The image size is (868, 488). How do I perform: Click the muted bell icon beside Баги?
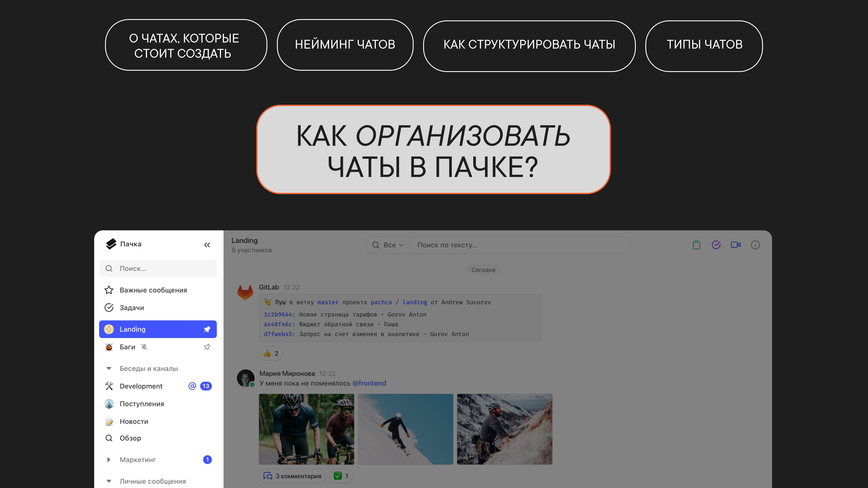pos(144,347)
